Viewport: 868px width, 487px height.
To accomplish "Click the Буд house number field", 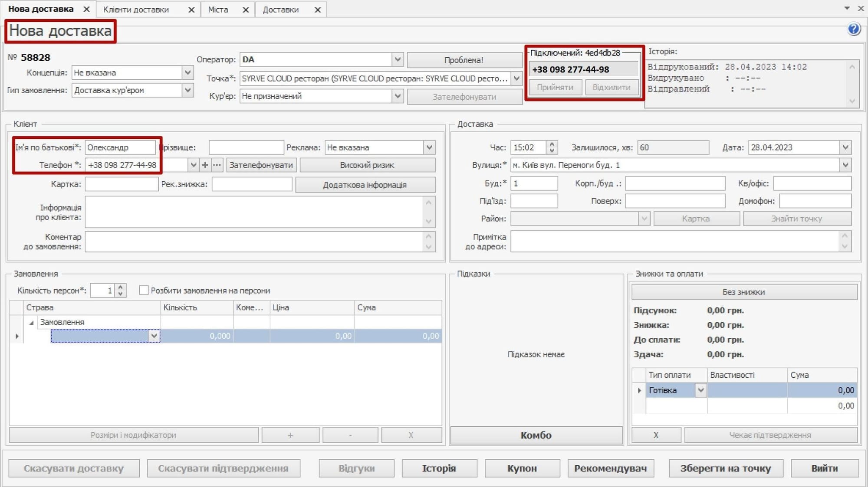I will pyautogui.click(x=534, y=183).
